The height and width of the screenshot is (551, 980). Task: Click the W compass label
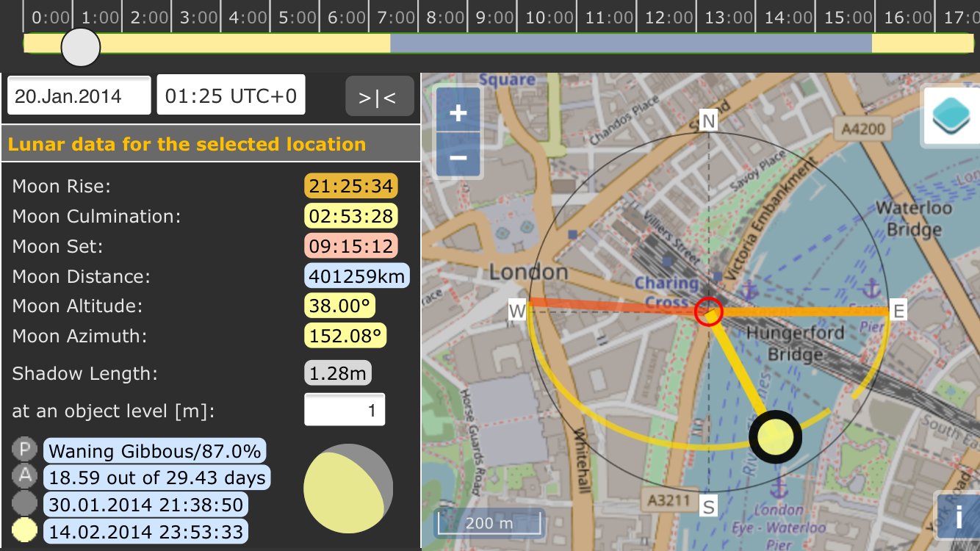coord(518,311)
